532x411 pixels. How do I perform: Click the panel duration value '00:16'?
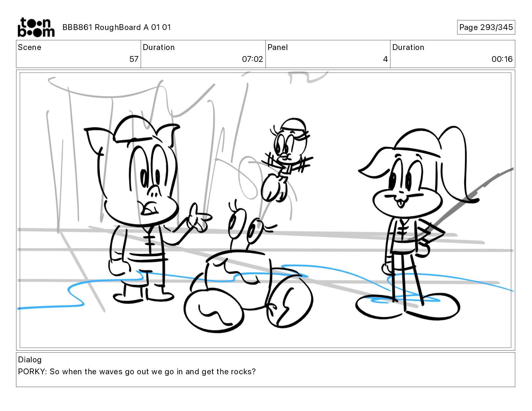point(502,59)
